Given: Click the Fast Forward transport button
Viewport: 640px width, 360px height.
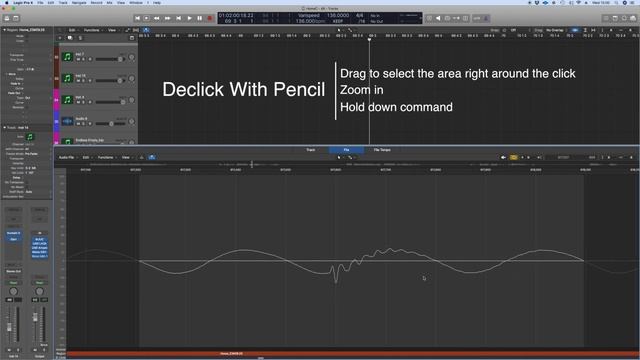Looking at the screenshot, I should (x=167, y=18).
